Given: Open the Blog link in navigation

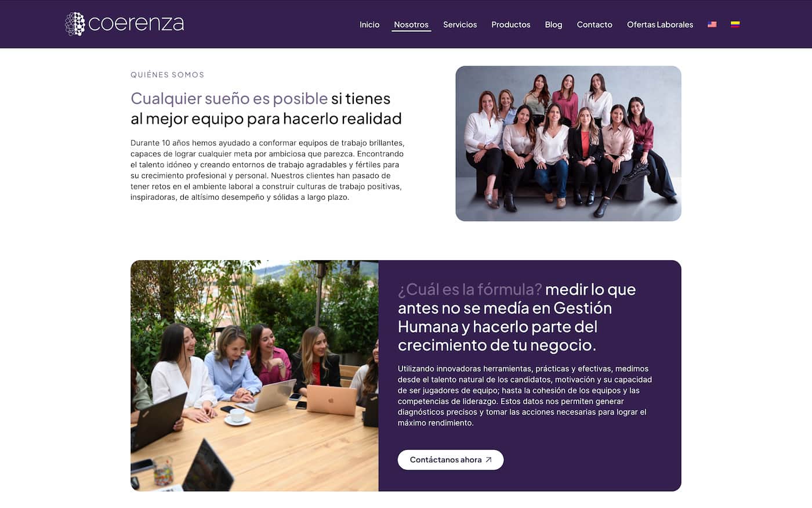Looking at the screenshot, I should pos(553,24).
